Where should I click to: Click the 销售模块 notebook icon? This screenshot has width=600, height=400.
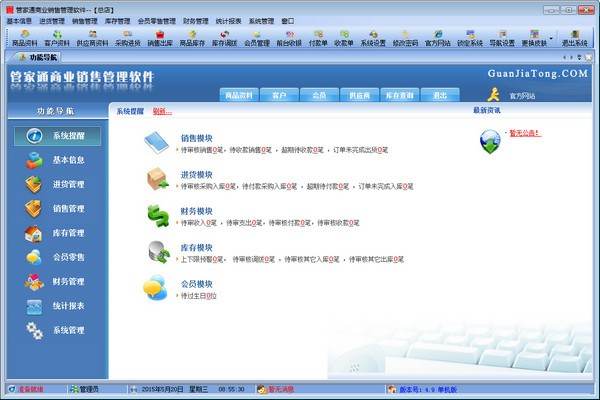click(157, 143)
